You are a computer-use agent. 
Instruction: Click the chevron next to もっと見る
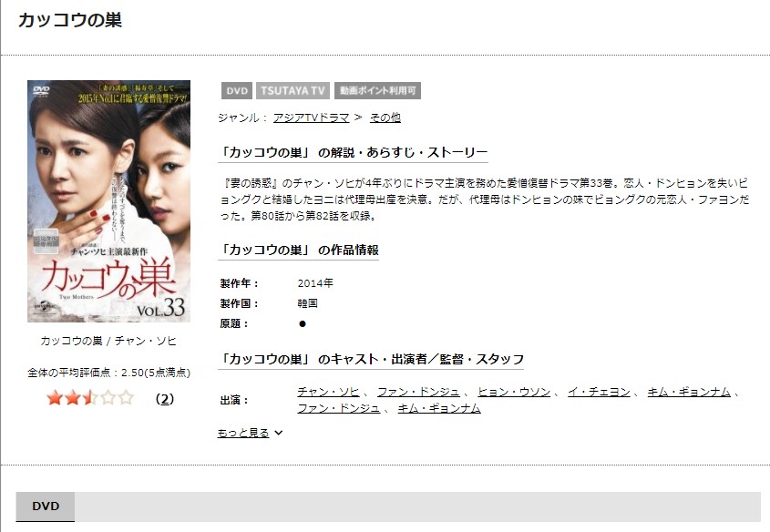click(279, 433)
